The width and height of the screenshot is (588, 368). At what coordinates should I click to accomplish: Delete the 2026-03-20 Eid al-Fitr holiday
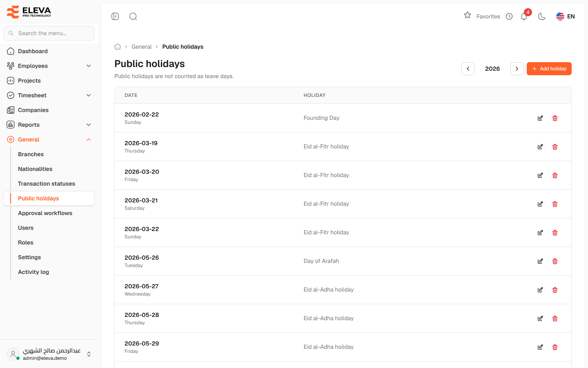(x=555, y=175)
